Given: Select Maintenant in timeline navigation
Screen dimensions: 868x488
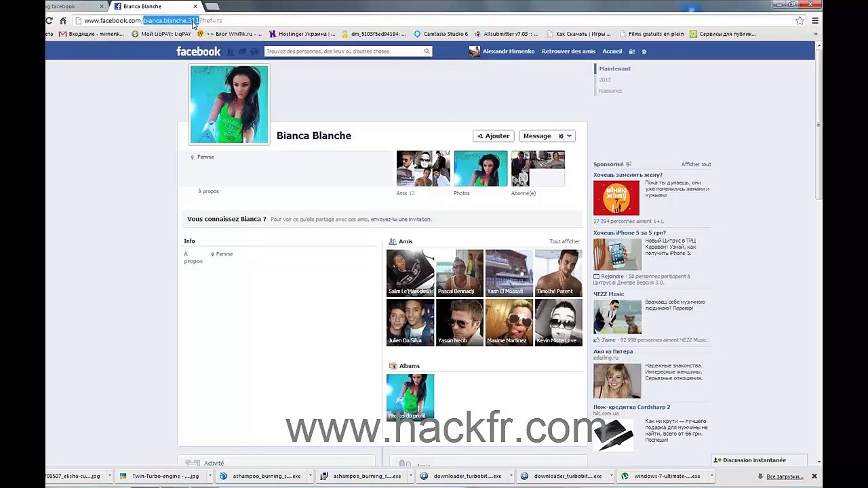Looking at the screenshot, I should click(x=615, y=68).
